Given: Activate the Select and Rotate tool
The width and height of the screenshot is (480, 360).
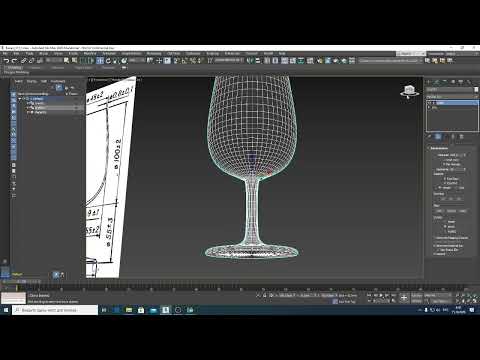Looking at the screenshot, I should [108, 61].
